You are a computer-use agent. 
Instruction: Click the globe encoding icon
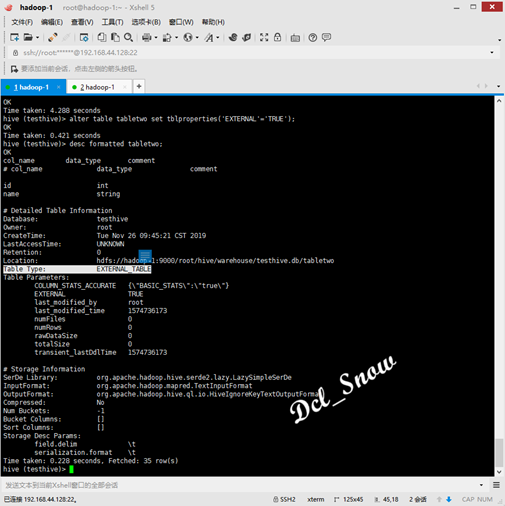(x=188, y=37)
